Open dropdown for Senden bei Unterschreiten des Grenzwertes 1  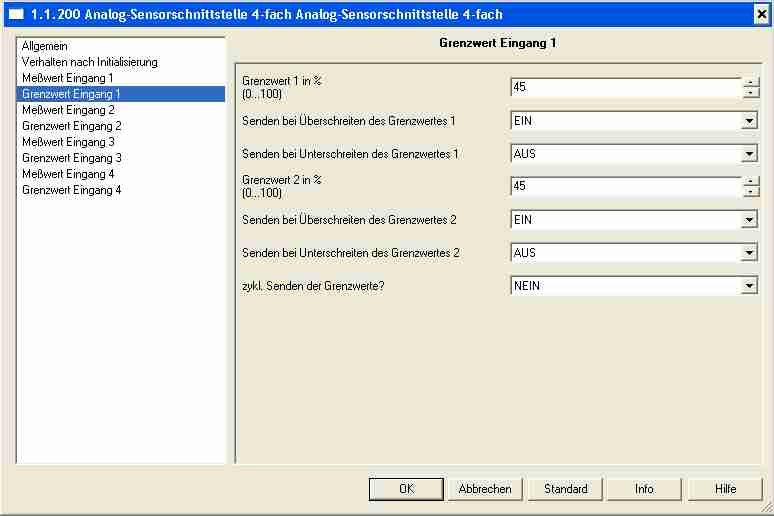tap(749, 154)
